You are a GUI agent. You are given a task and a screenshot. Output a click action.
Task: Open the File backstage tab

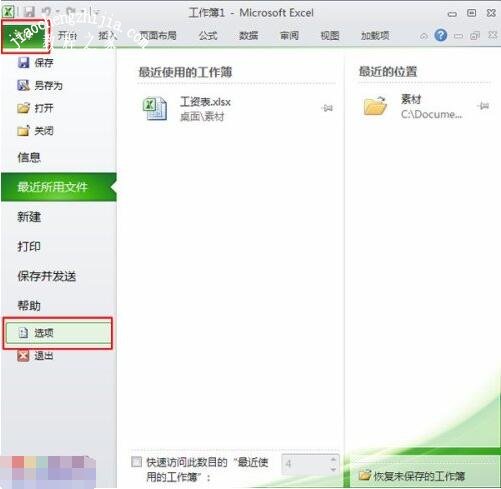point(25,37)
